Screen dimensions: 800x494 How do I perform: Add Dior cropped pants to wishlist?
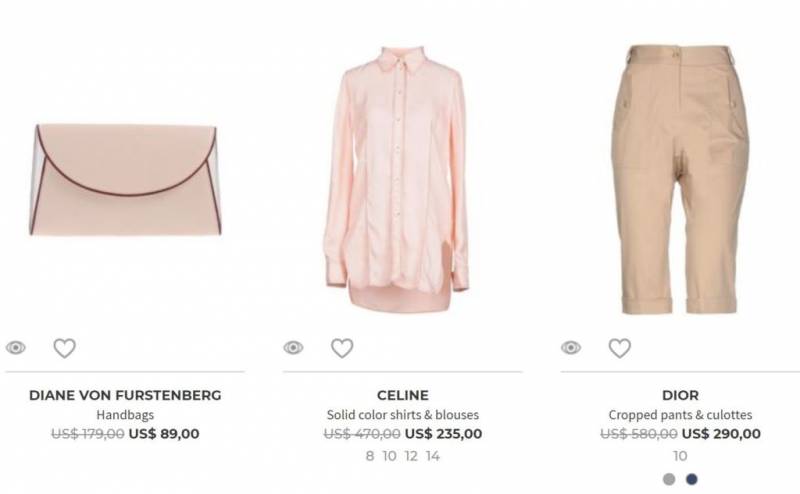tap(619, 348)
